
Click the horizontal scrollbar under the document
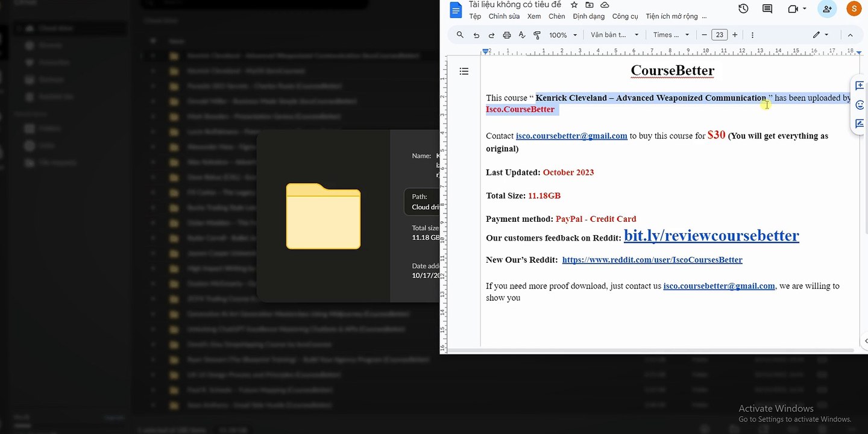(x=650, y=350)
